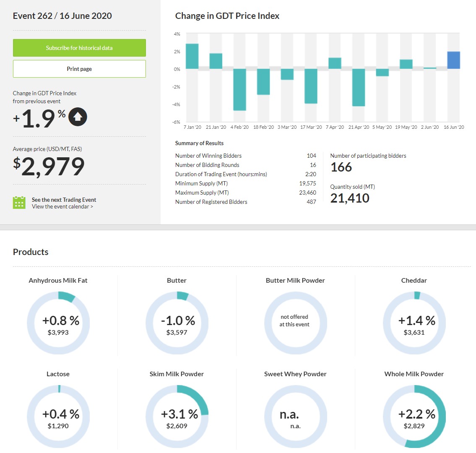Click the green calendar icon

point(19,203)
